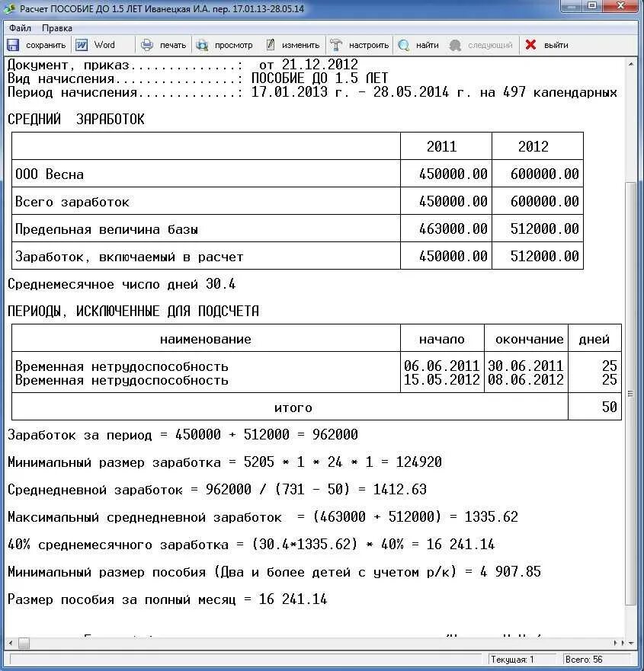Click the vertical scrollbar thumb

click(631, 394)
